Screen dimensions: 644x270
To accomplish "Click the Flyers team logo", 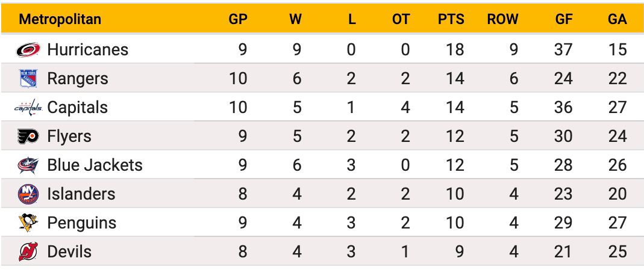I will [x=28, y=136].
